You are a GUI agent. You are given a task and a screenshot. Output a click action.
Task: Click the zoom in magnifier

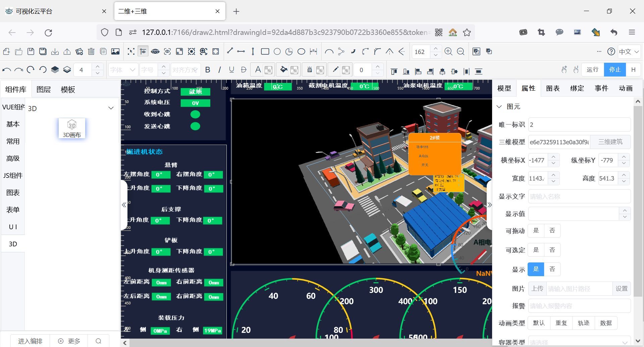pos(448,51)
